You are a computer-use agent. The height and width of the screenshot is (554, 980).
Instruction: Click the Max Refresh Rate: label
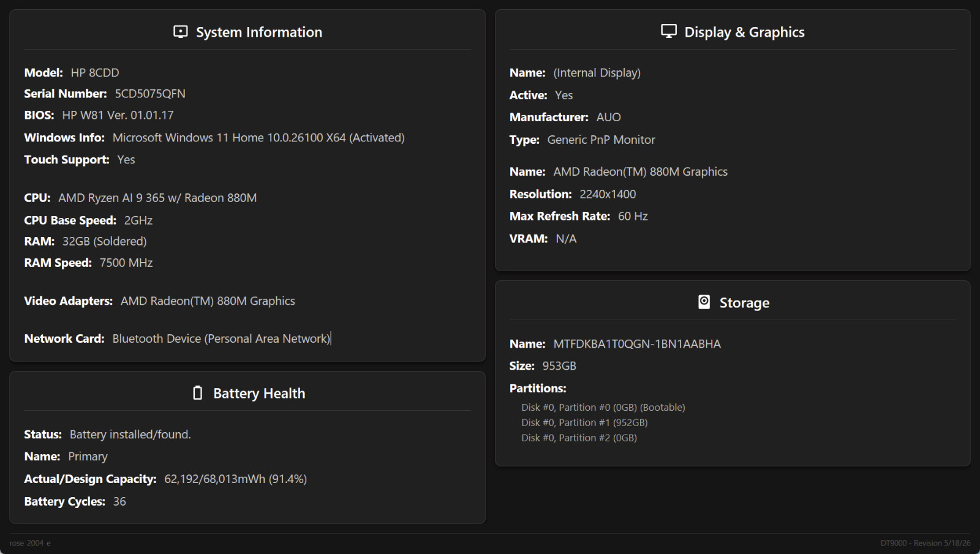(x=560, y=216)
